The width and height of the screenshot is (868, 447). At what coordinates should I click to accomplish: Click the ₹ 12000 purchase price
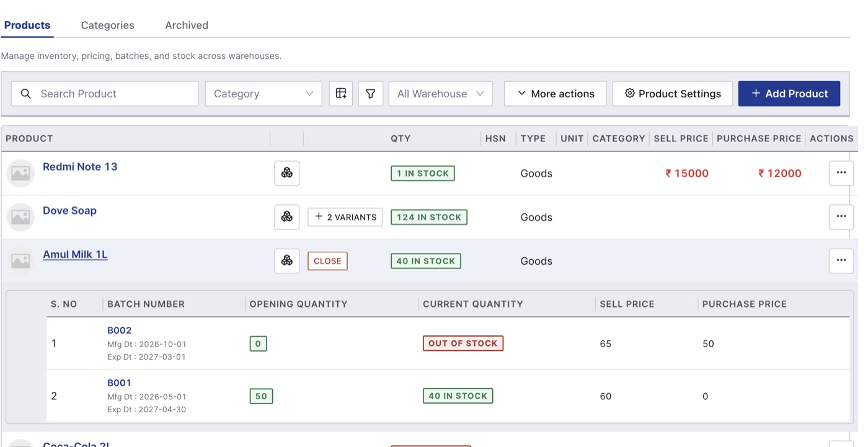(x=780, y=174)
